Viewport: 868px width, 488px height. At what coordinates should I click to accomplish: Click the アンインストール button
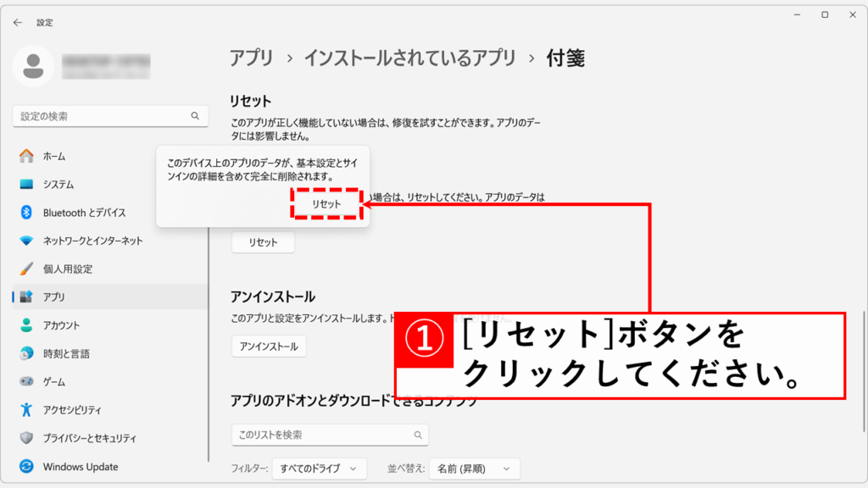tap(269, 347)
